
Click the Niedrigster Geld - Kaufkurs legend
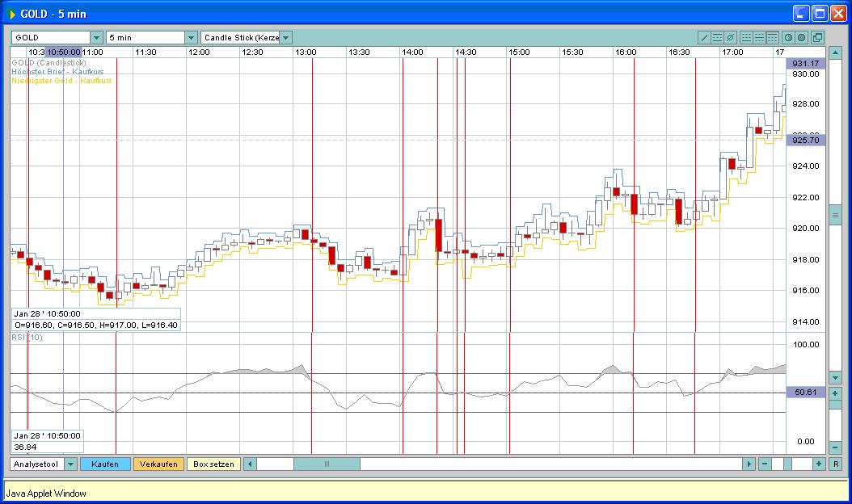[61, 81]
